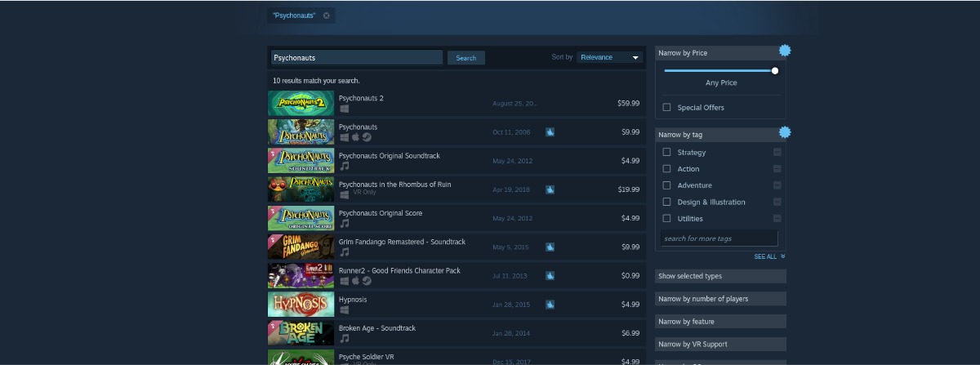Click the gear badge on Narrow by tag
The width and height of the screenshot is (980, 365).
coord(785,131)
